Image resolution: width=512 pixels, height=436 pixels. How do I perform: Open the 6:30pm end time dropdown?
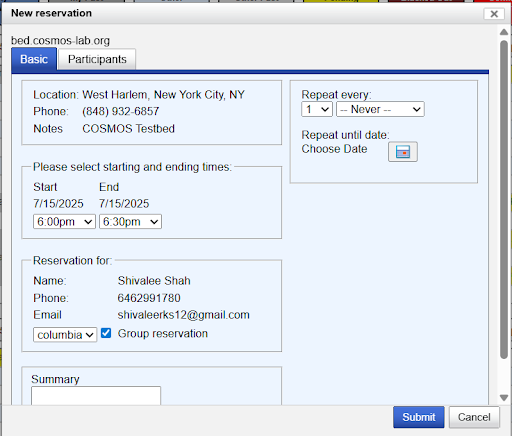click(x=130, y=222)
